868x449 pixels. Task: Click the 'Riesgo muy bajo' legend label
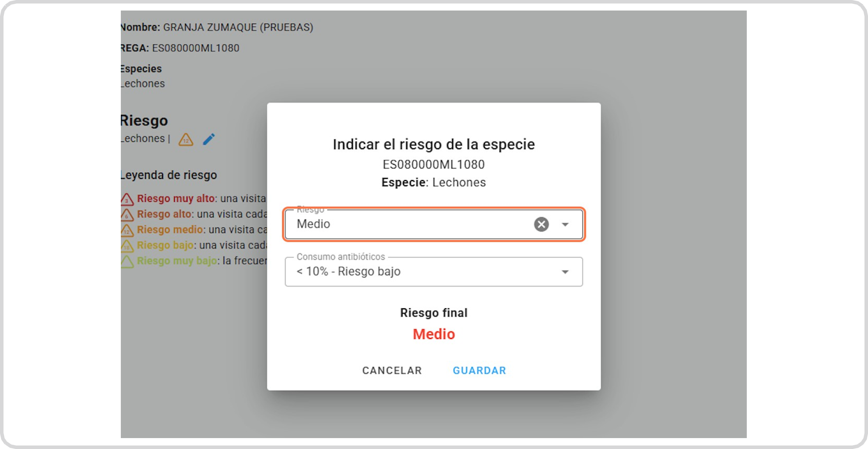(x=177, y=261)
